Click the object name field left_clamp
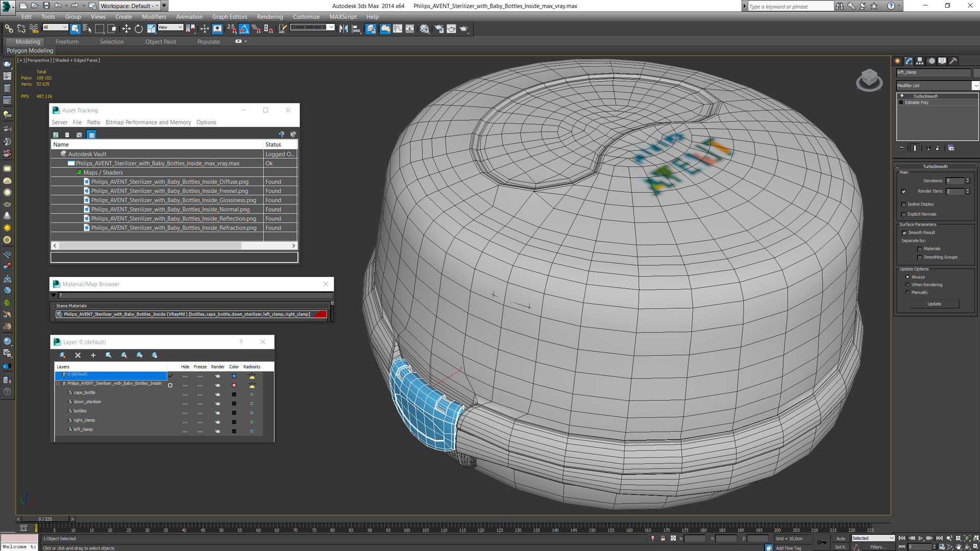 pos(934,72)
